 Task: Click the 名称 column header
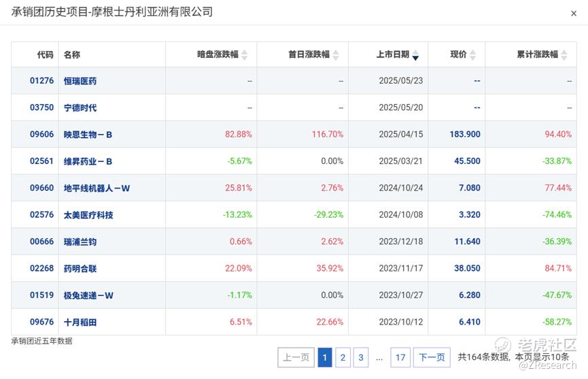pyautogui.click(x=71, y=55)
